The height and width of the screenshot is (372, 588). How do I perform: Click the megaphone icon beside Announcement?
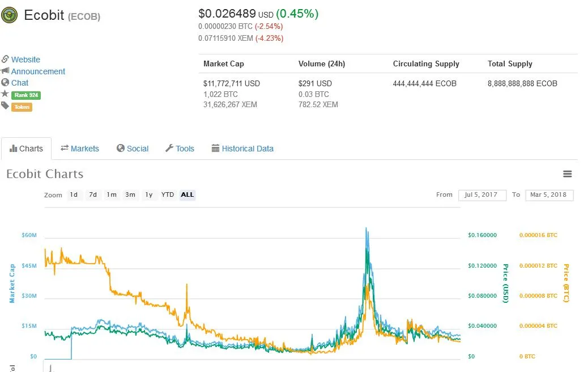pyautogui.click(x=5, y=70)
